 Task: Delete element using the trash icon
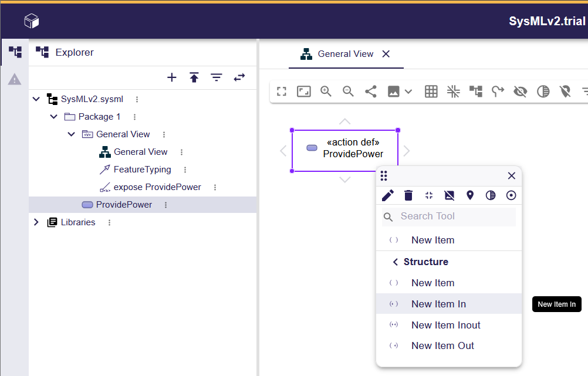(x=408, y=195)
